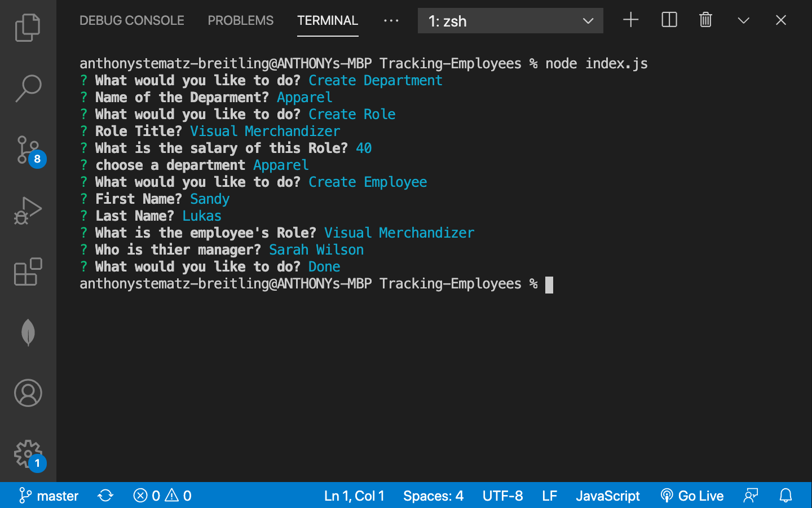Image resolution: width=812 pixels, height=508 pixels.
Task: Create a new terminal with plus icon
Action: click(x=630, y=20)
